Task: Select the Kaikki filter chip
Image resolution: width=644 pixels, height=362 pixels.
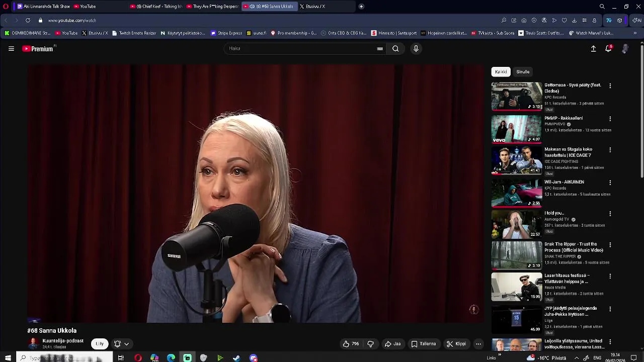Action: point(501,72)
